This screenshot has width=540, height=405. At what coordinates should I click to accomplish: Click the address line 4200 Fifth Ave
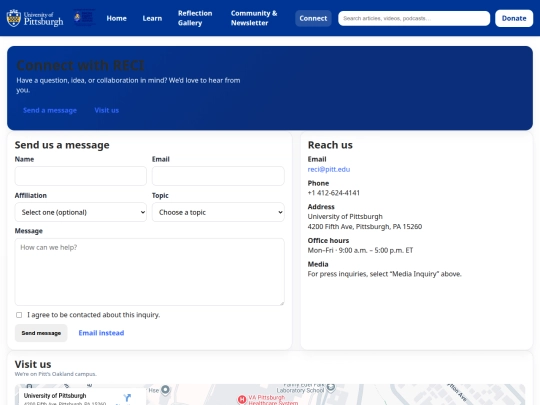365,227
